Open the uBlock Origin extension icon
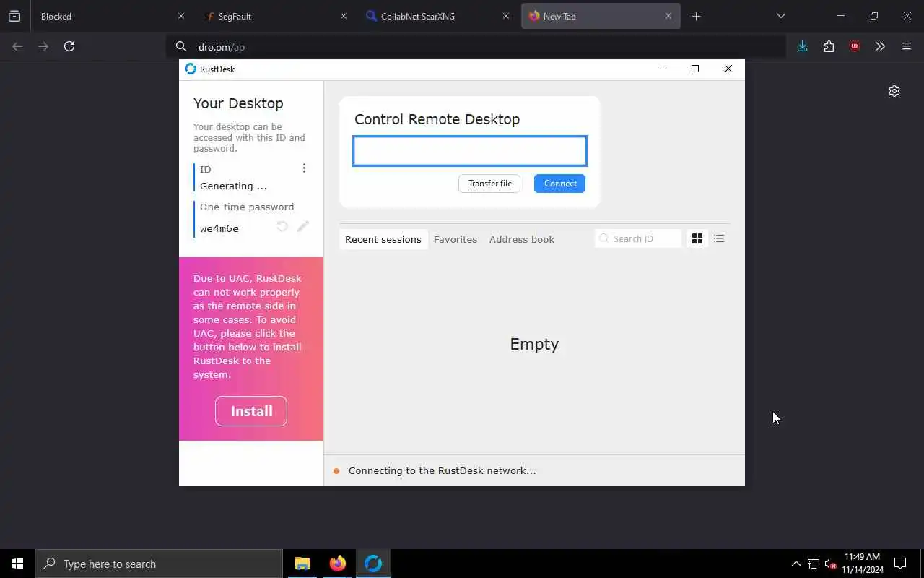Screen dimensions: 924x578 (855, 46)
